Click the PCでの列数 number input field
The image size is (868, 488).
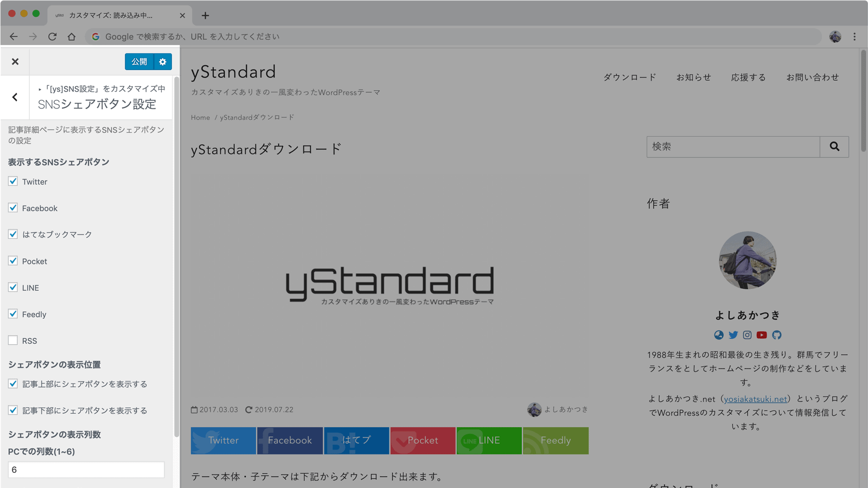click(x=86, y=470)
